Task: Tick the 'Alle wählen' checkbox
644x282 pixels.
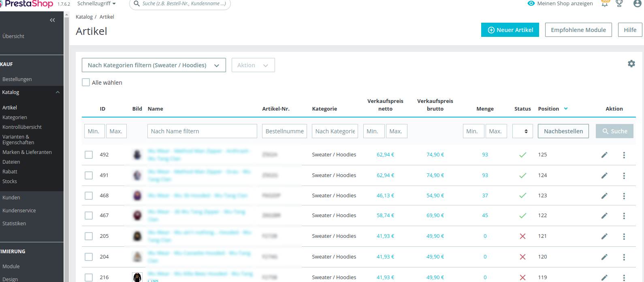Action: pos(86,83)
